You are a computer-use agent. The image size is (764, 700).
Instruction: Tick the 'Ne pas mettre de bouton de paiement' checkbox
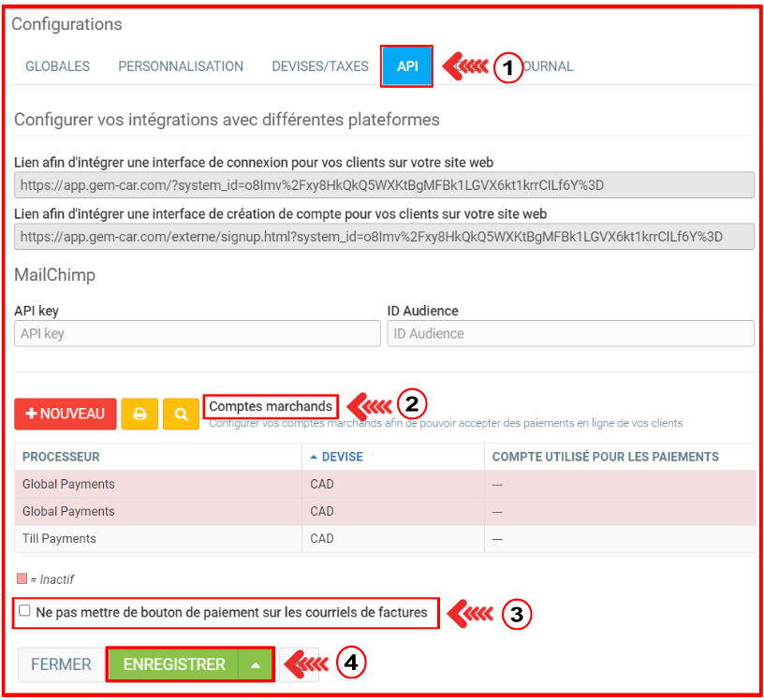24,611
